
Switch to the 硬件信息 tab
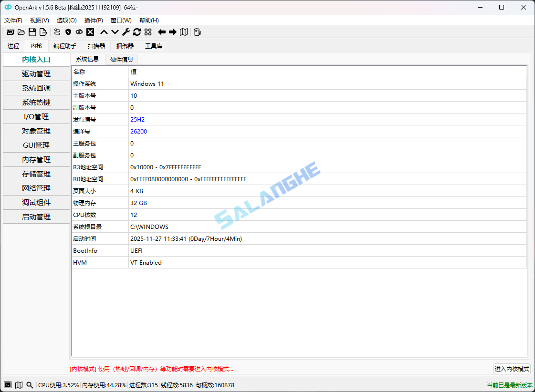coord(122,59)
